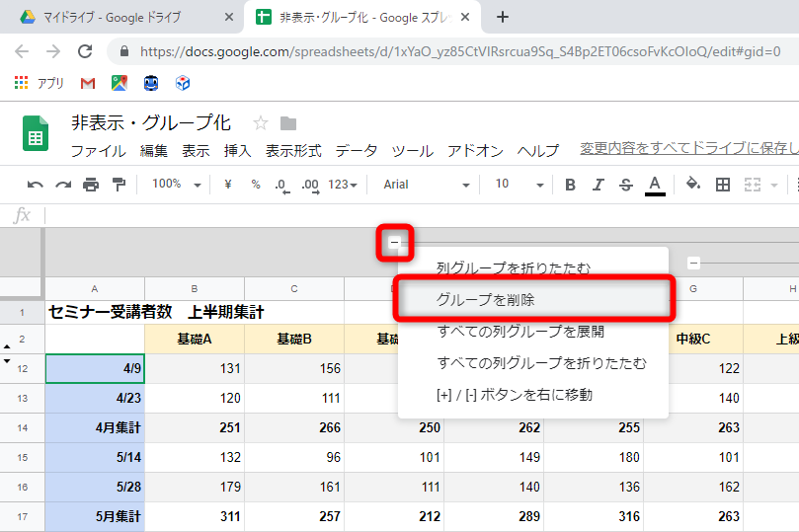Image resolution: width=799 pixels, height=532 pixels.
Task: Open merge cells dropdown arrow
Action: coord(774,186)
